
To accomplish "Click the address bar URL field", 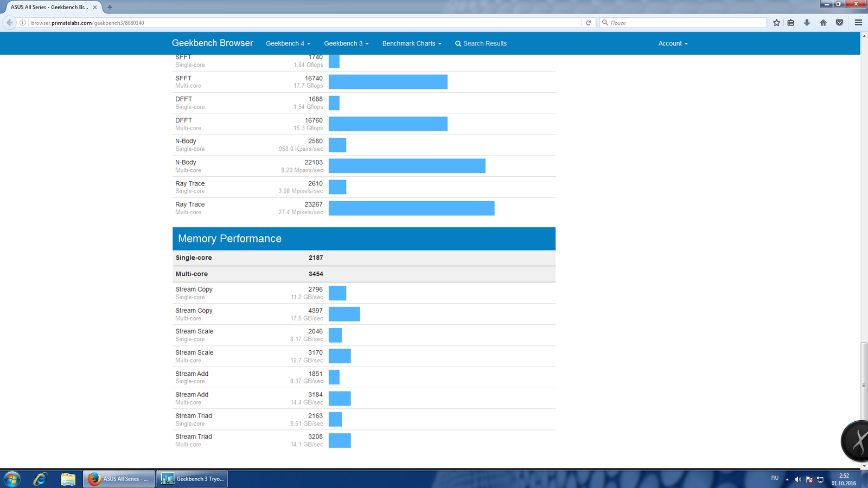I will tap(304, 23).
